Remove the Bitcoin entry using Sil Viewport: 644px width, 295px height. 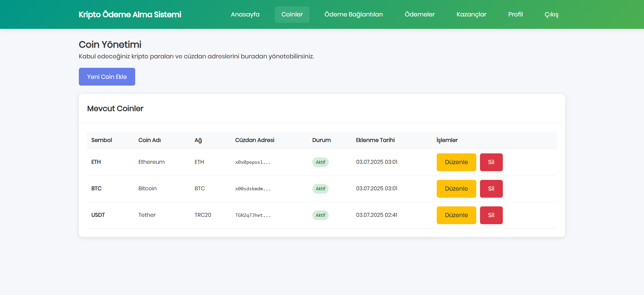pos(491,189)
